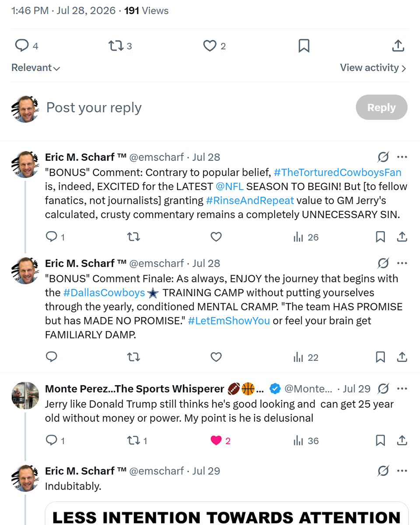The image size is (420, 525).
Task: Bookmark the BONUS Comment Finale reply
Action: coord(380,357)
